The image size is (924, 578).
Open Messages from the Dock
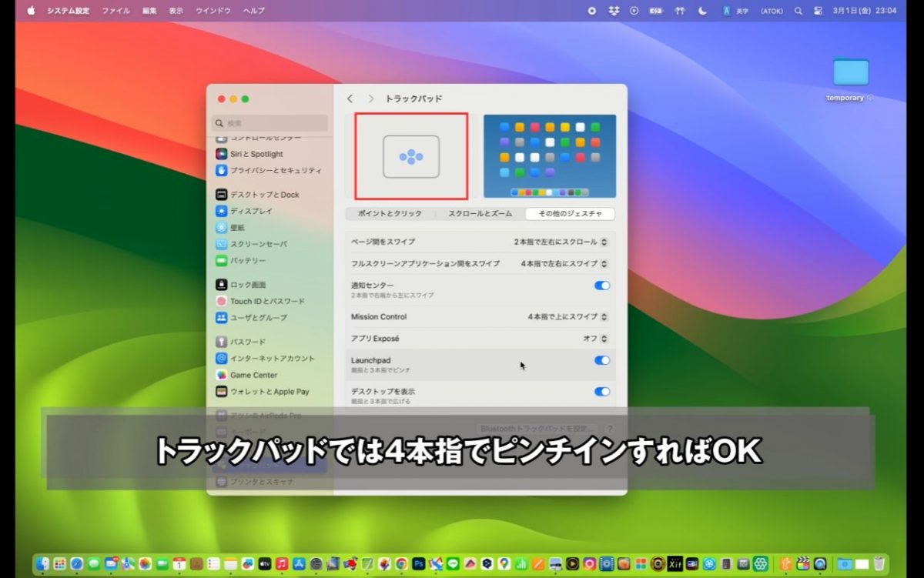point(94,563)
